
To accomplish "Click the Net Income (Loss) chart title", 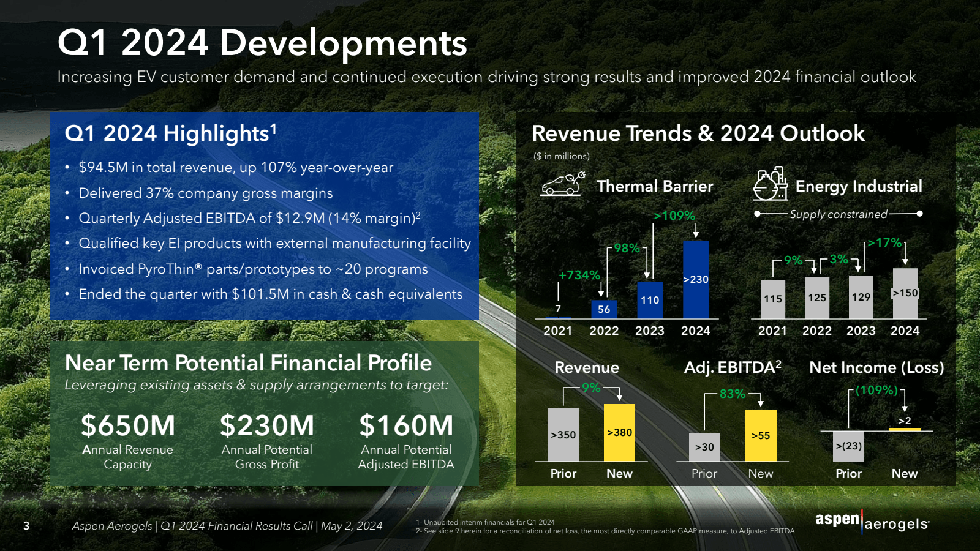I will pyautogui.click(x=876, y=367).
